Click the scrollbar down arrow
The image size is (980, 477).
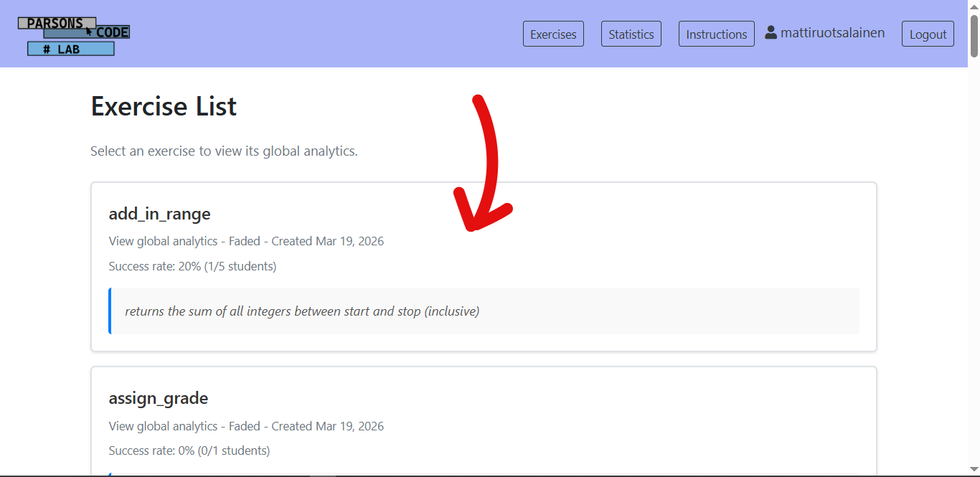tap(974, 470)
